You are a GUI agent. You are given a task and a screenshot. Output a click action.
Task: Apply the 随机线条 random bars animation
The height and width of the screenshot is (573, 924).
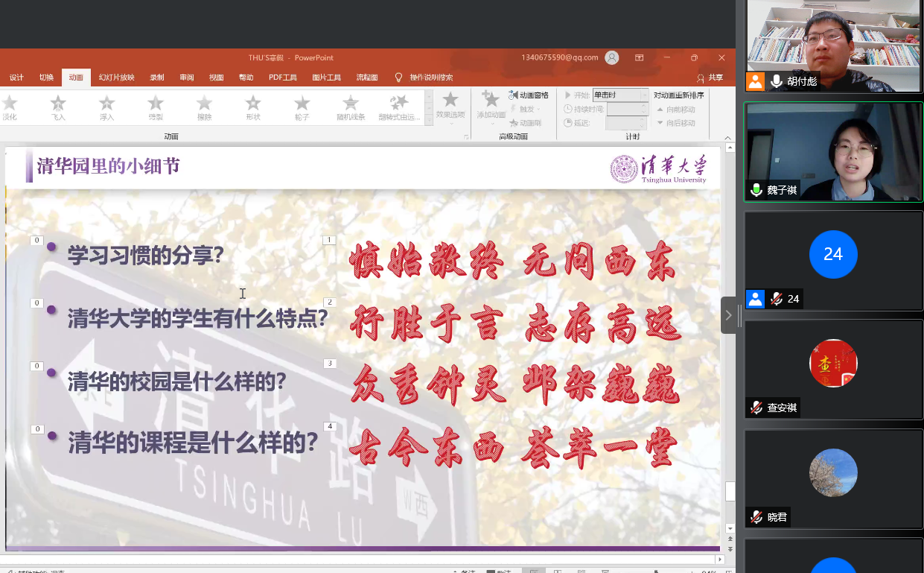coord(351,108)
